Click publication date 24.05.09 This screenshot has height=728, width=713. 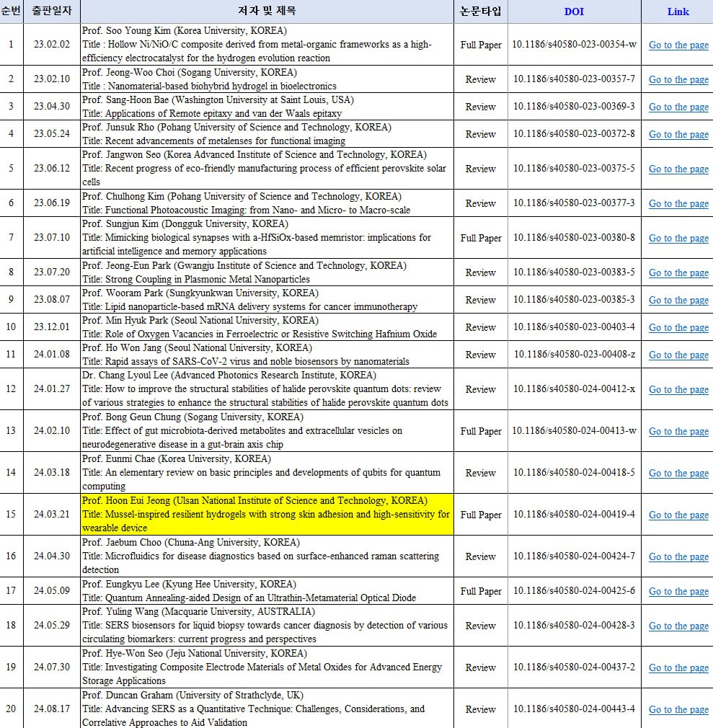click(52, 591)
